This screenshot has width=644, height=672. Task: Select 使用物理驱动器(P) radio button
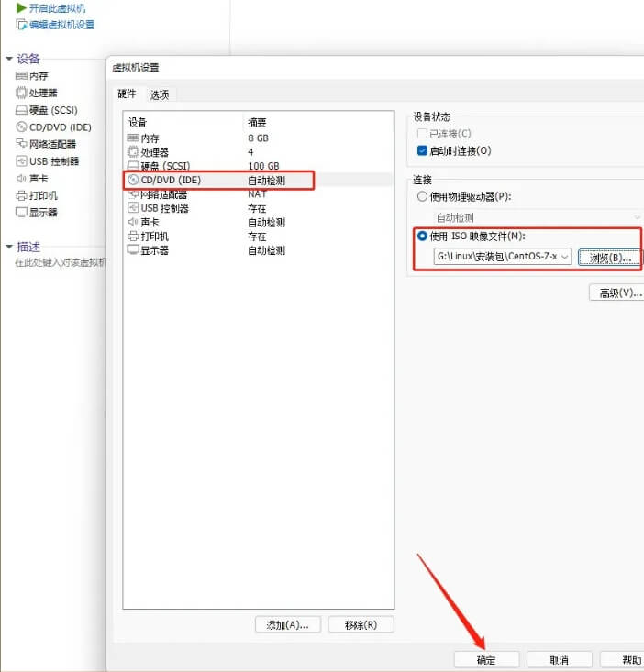422,196
